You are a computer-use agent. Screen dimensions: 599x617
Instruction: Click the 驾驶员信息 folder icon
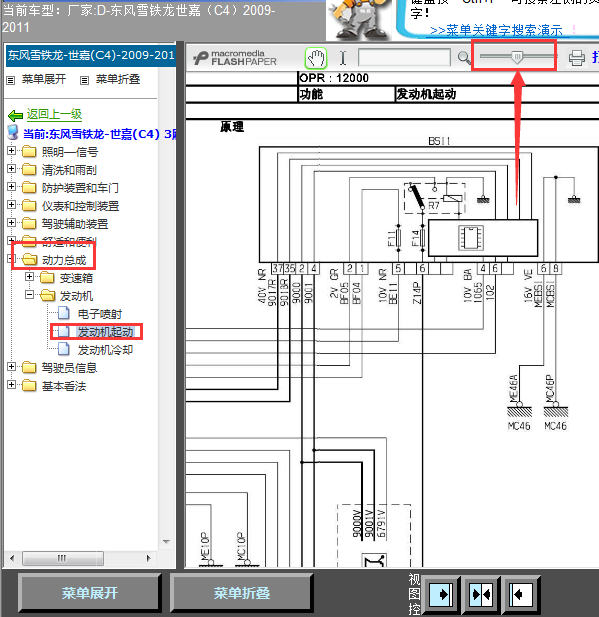[29, 368]
